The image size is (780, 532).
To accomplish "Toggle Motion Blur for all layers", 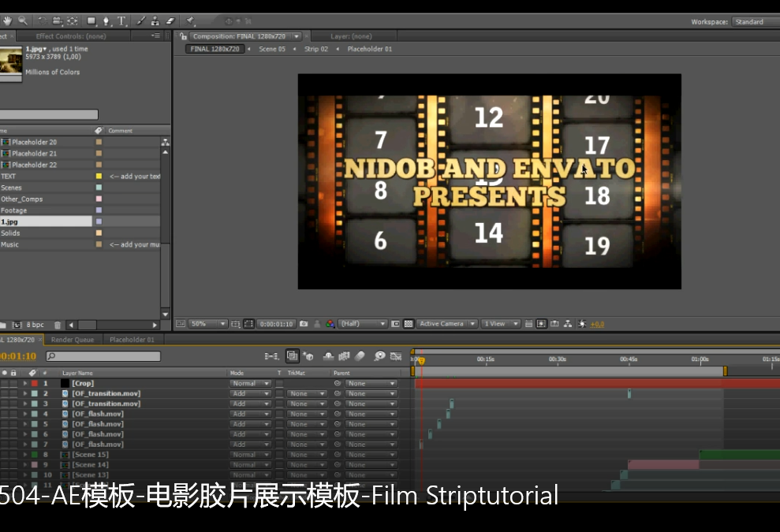I will 360,356.
